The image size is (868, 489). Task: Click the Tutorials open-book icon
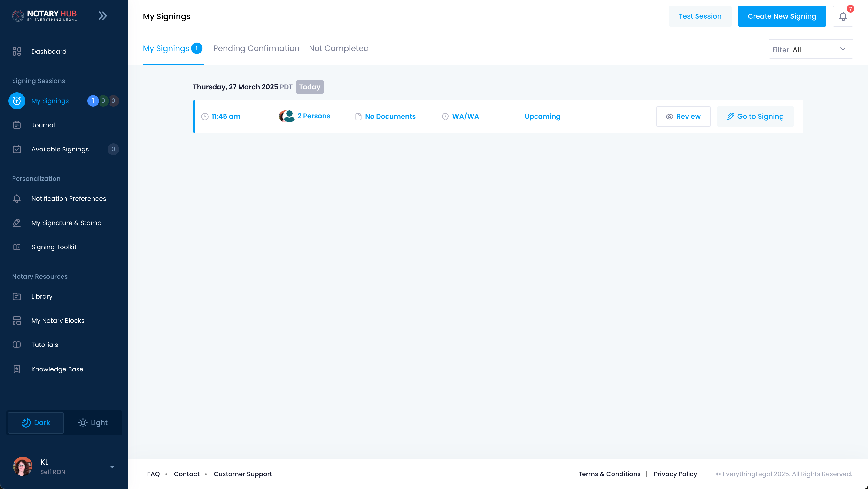(x=17, y=345)
